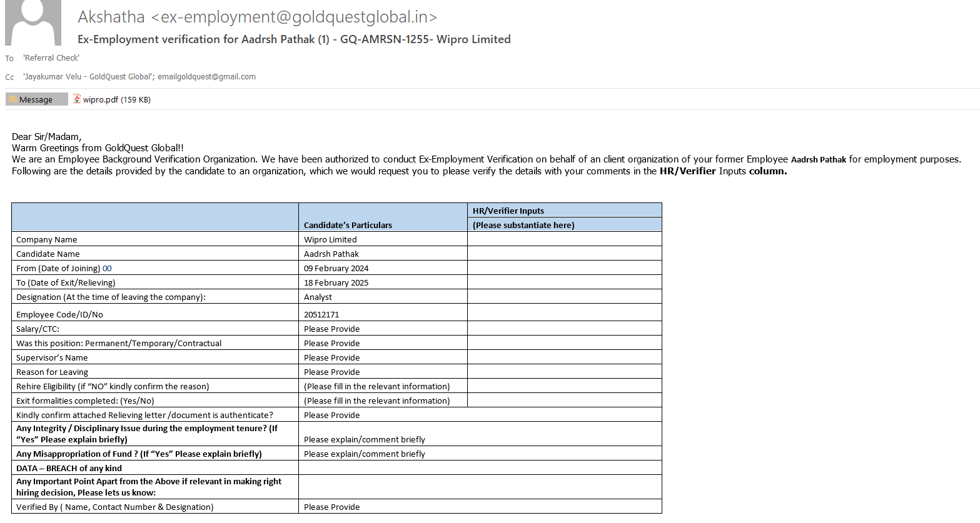This screenshot has width=980, height=523.
Task: Click 'Please Provide' in the Supervisor's Name row
Action: [332, 357]
